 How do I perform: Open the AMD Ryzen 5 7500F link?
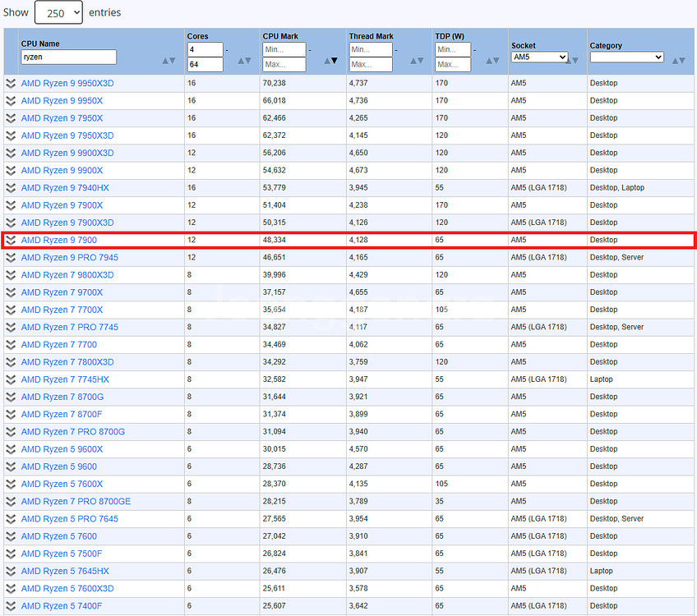(x=62, y=554)
